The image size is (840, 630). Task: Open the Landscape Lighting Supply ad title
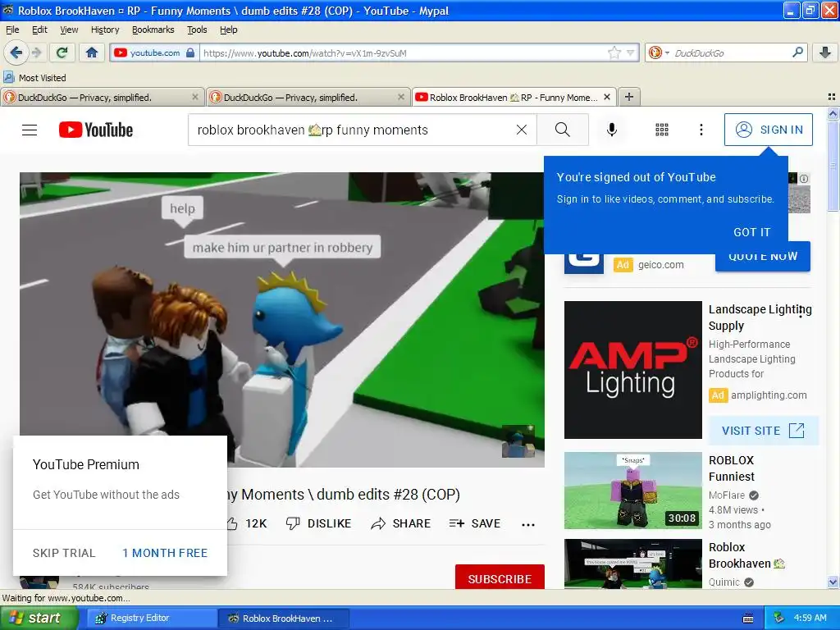(x=760, y=317)
